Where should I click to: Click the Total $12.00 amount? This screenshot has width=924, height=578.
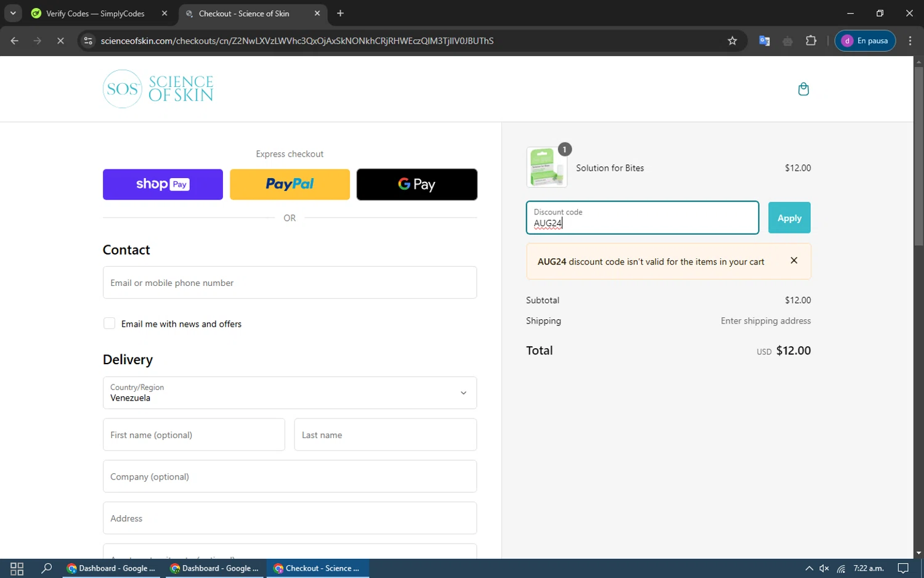[793, 351]
